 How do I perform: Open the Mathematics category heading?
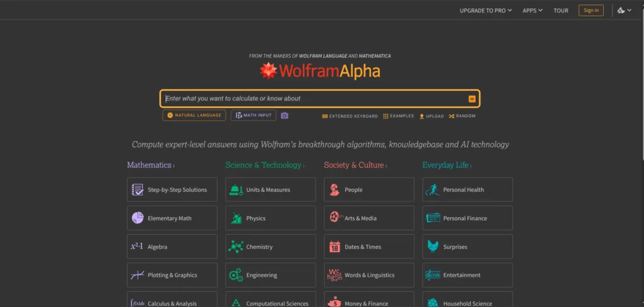pyautogui.click(x=151, y=165)
